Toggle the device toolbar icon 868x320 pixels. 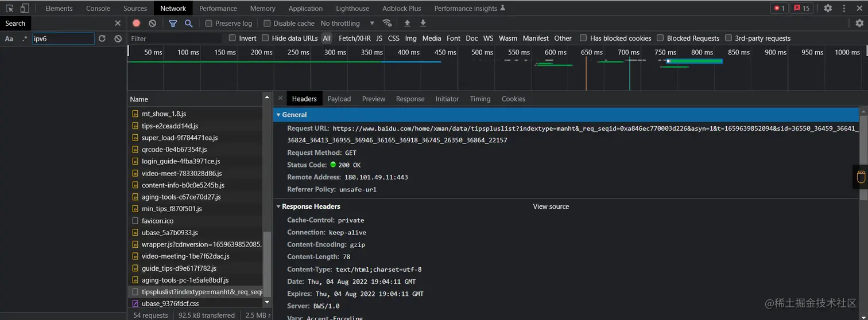25,8
